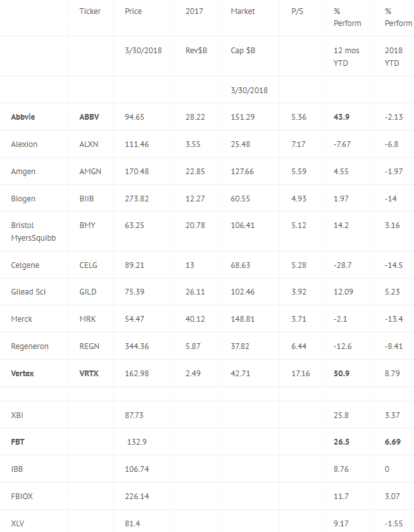Image resolution: width=414 pixels, height=532 pixels.
Task: Select the Biogen BIIB ticker
Action: coord(87,198)
